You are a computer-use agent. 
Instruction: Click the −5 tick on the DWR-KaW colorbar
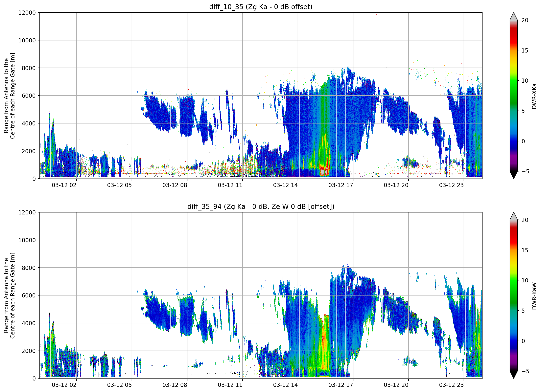(x=525, y=371)
